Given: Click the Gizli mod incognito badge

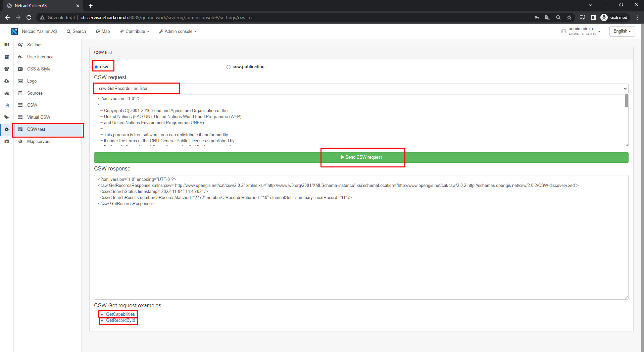Looking at the screenshot, I should coord(614,17).
